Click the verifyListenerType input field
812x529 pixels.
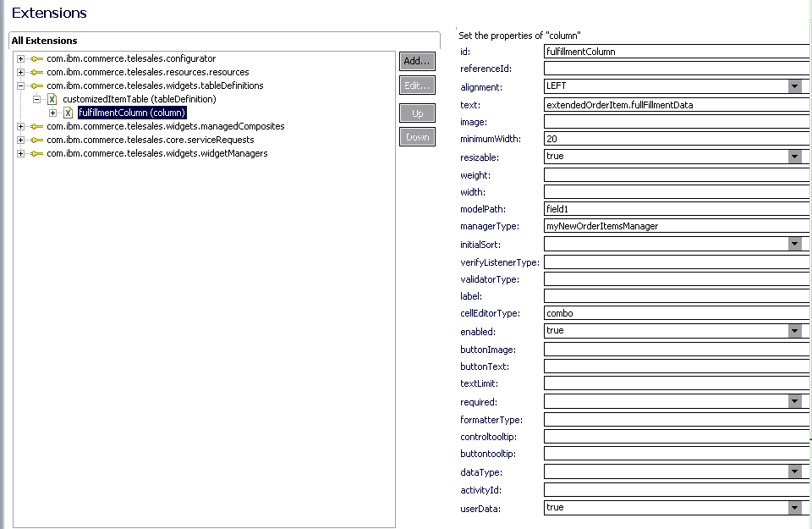point(677,262)
